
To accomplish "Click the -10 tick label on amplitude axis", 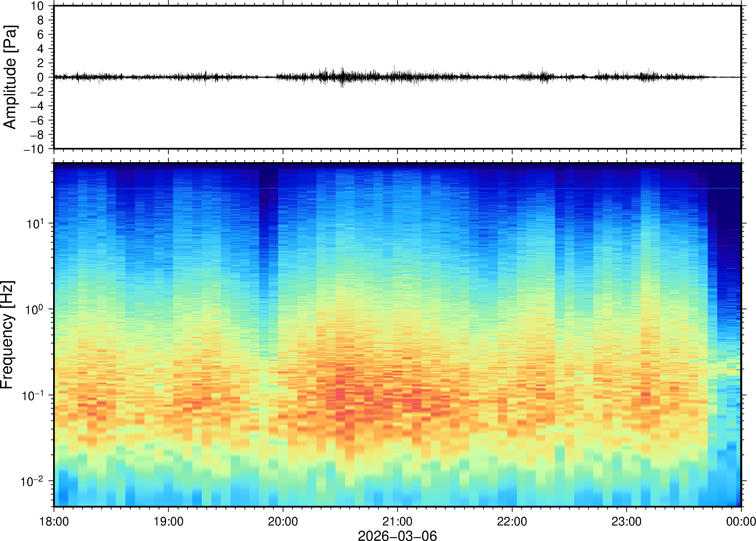I will point(33,149).
